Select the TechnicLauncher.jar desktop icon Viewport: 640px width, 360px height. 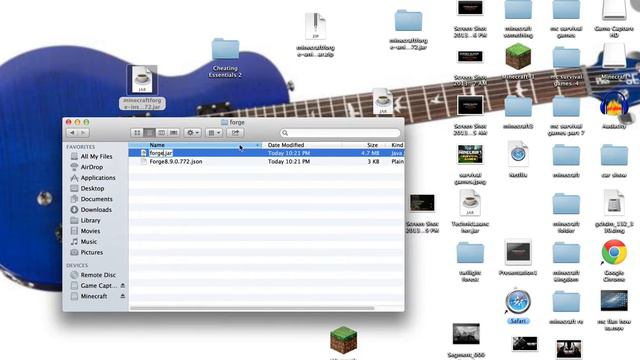click(x=470, y=203)
